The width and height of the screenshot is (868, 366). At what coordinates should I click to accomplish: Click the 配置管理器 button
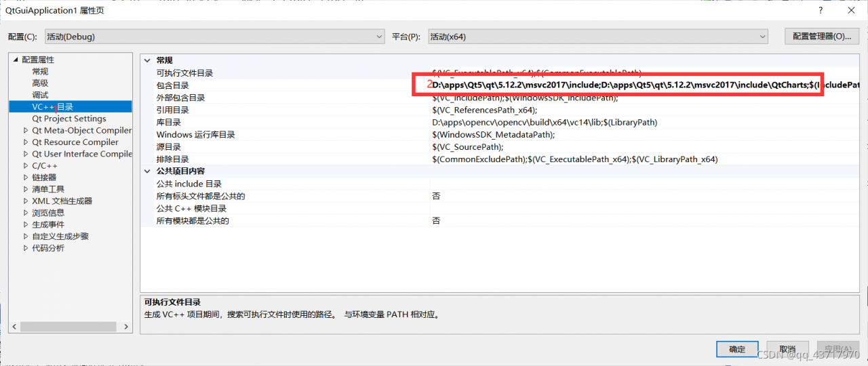(821, 37)
